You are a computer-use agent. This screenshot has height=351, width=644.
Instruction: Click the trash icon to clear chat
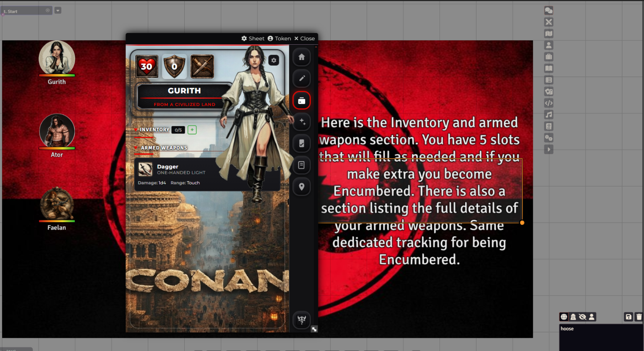639,317
